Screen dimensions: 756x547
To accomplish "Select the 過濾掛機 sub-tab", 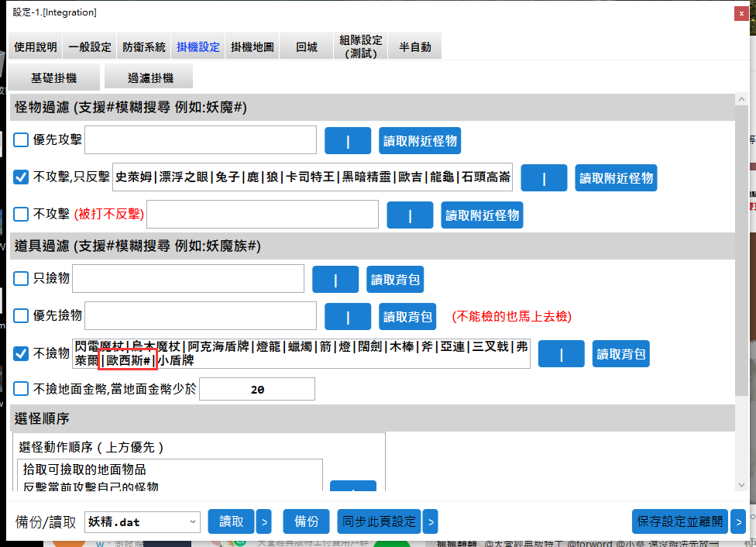I will pyautogui.click(x=149, y=77).
